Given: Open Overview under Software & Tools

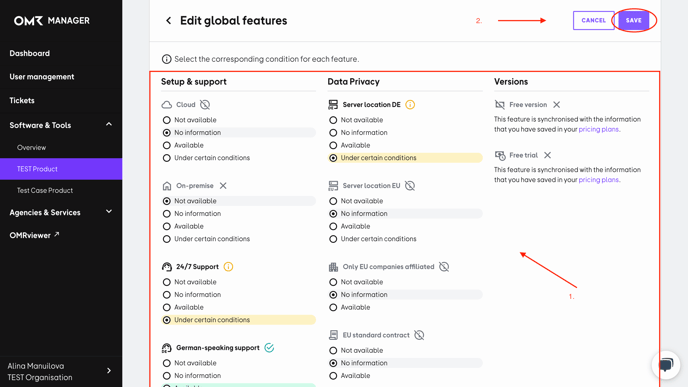Looking at the screenshot, I should pos(31,147).
